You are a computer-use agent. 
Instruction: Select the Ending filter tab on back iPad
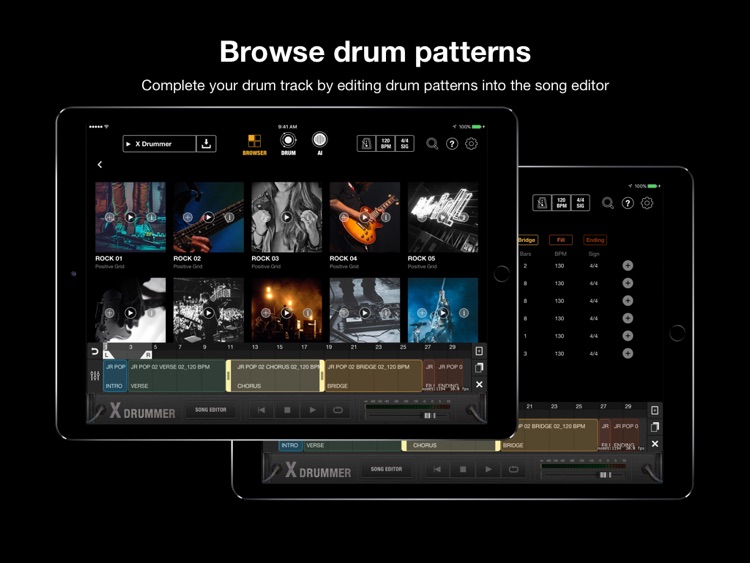595,240
